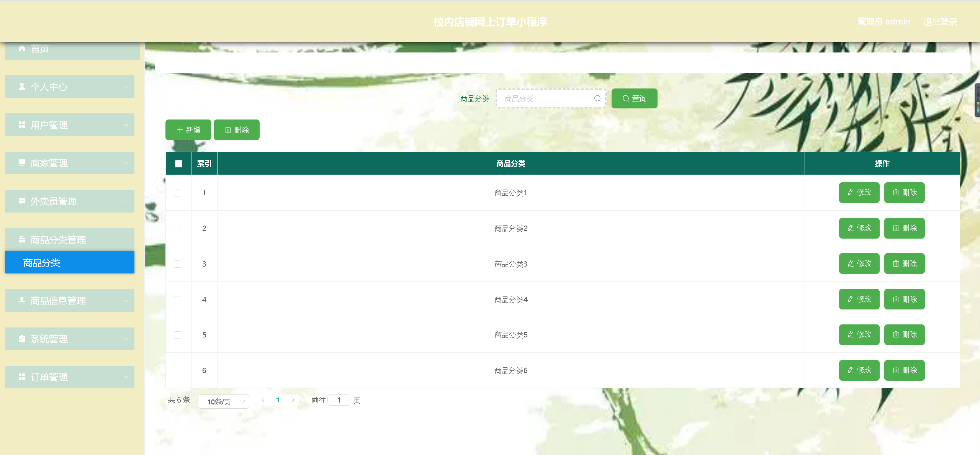Click the home icon beside 首页

point(22,49)
